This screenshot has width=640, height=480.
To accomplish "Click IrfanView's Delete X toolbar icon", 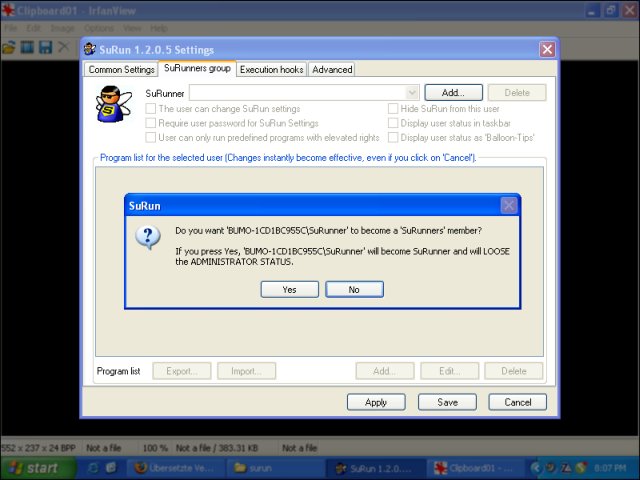I will (63, 47).
